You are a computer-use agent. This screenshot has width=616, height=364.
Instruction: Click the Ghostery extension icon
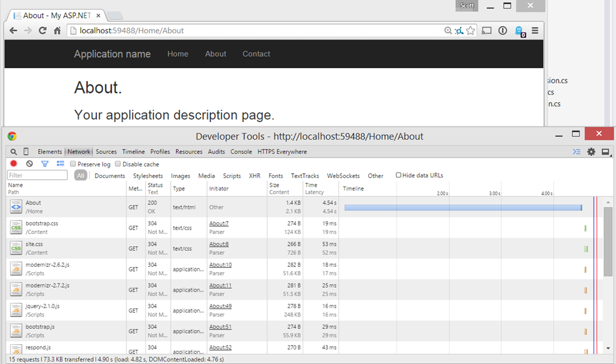coord(520,31)
